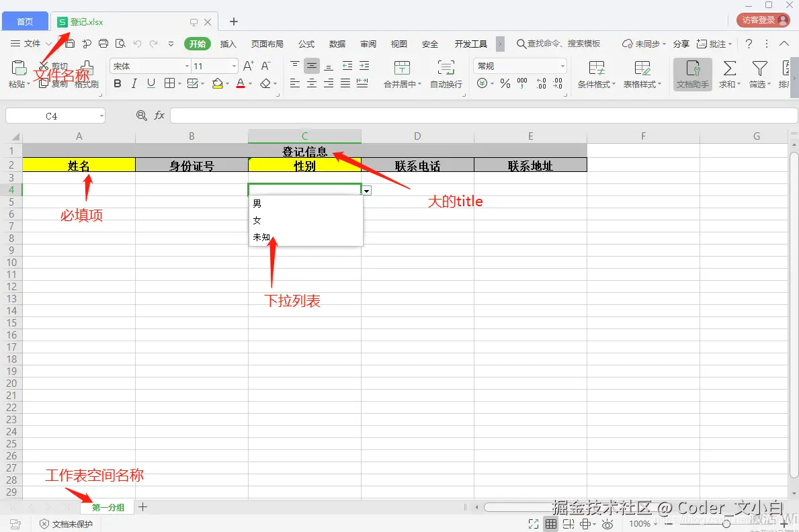Click the Print icon
The width and height of the screenshot is (799, 532).
click(x=103, y=44)
